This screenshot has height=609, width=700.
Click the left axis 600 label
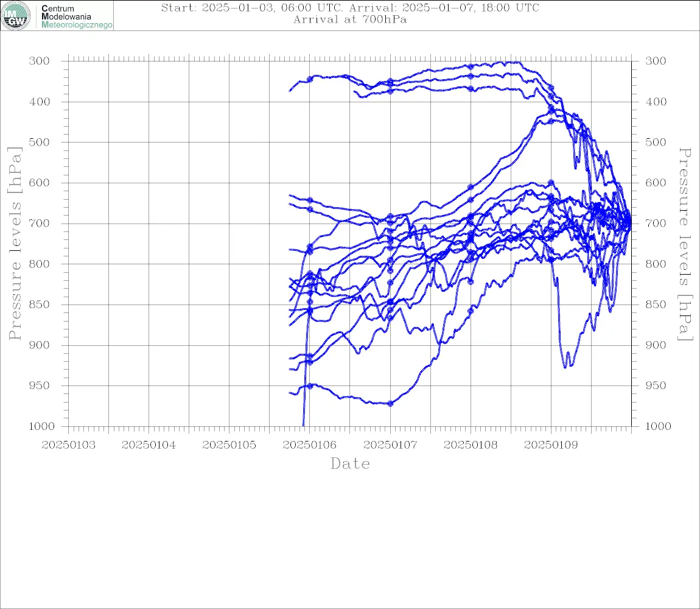40,183
